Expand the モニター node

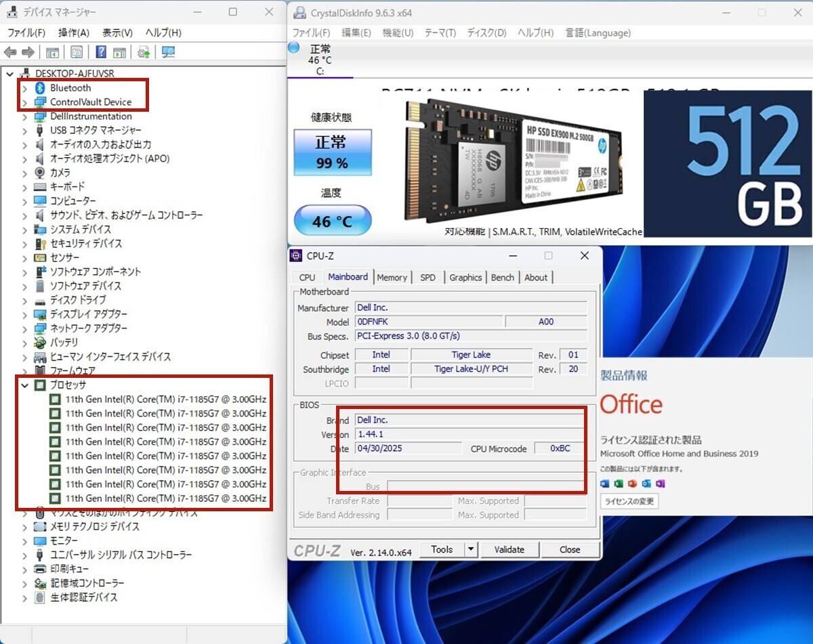pyautogui.click(x=25, y=540)
